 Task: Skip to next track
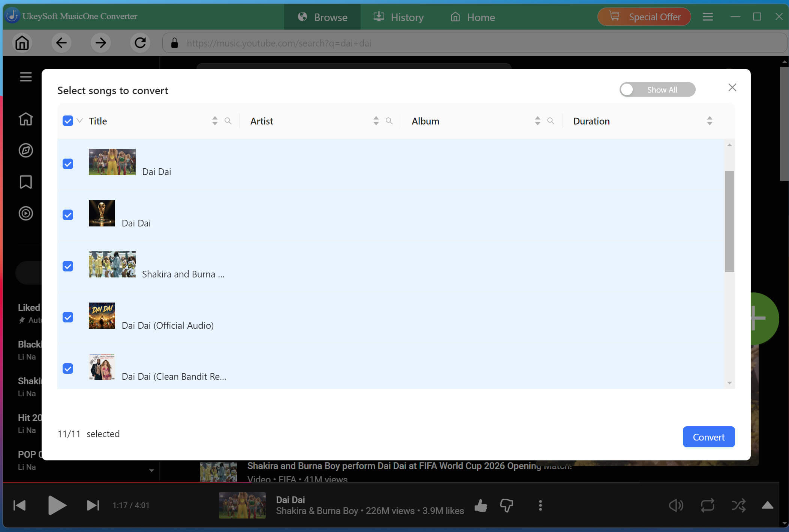click(x=93, y=505)
